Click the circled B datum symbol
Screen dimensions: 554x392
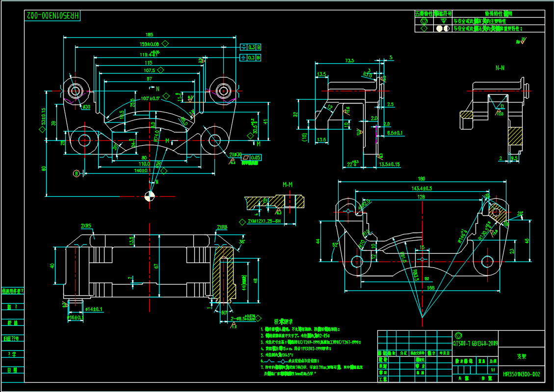coord(77,173)
